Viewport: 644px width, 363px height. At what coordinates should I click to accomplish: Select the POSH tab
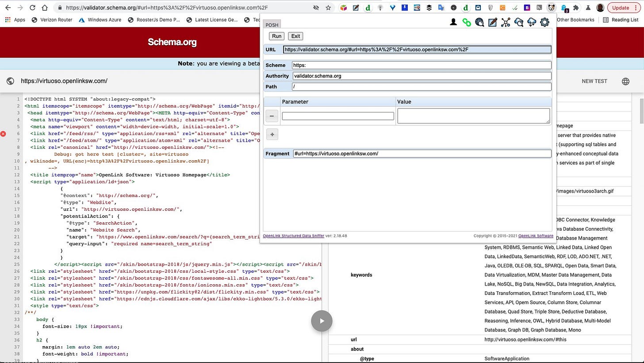[x=272, y=25]
